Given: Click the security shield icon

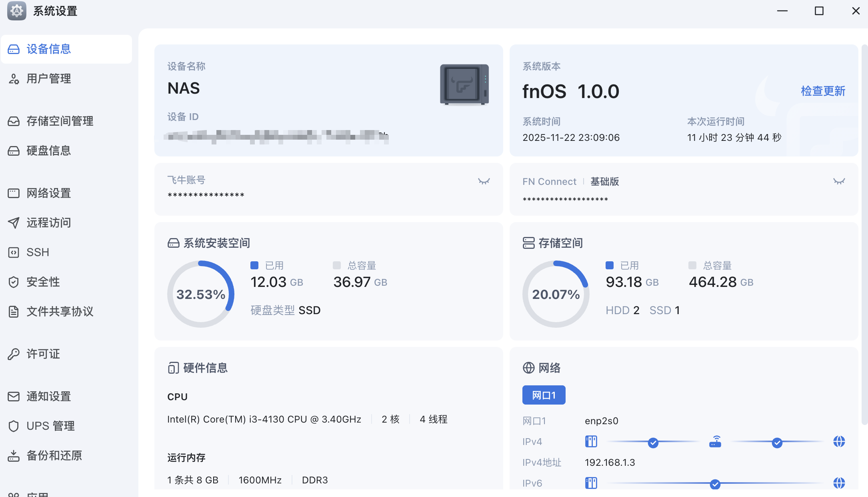Looking at the screenshot, I should 14,282.
